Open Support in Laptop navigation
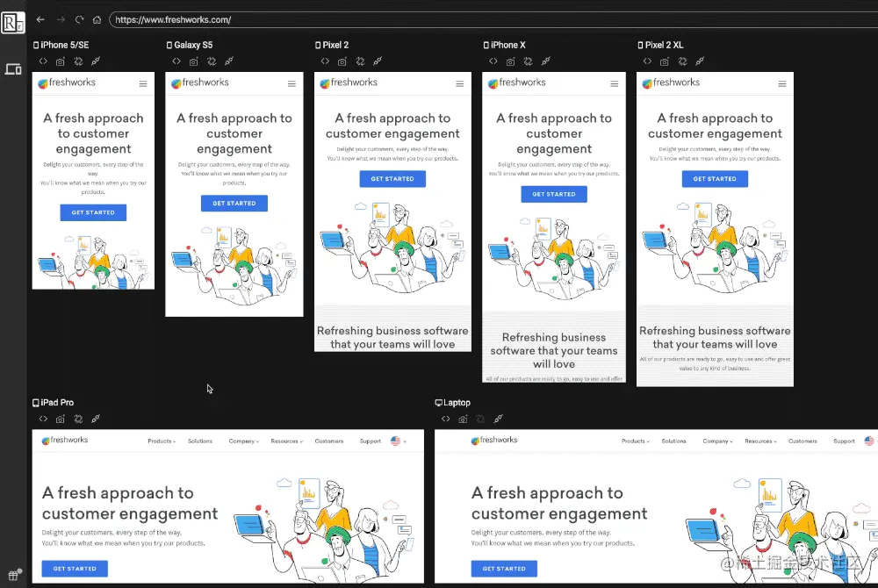 pos(844,441)
